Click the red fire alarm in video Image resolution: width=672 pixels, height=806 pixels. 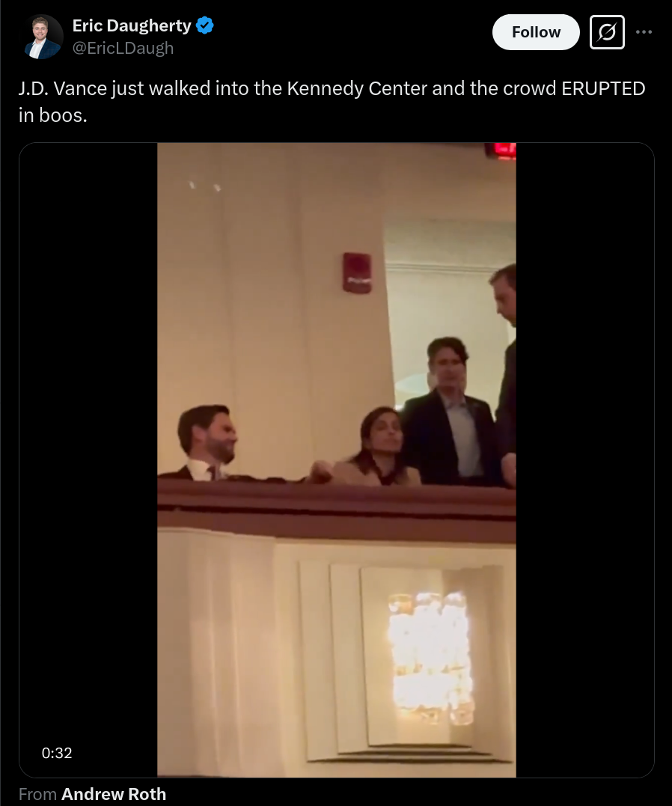coord(358,273)
